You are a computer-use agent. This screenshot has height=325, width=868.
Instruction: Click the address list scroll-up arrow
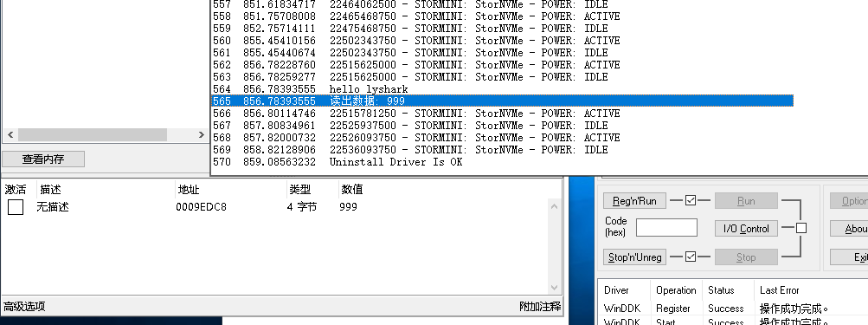[x=554, y=207]
